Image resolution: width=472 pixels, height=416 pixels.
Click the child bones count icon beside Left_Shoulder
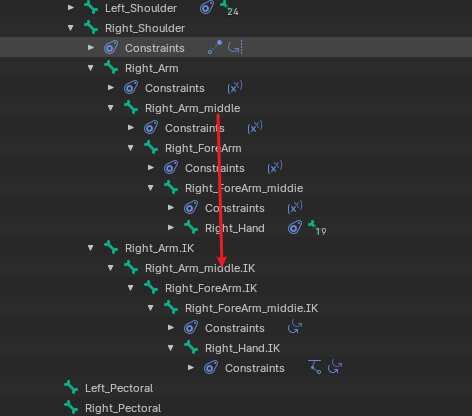[229, 8]
